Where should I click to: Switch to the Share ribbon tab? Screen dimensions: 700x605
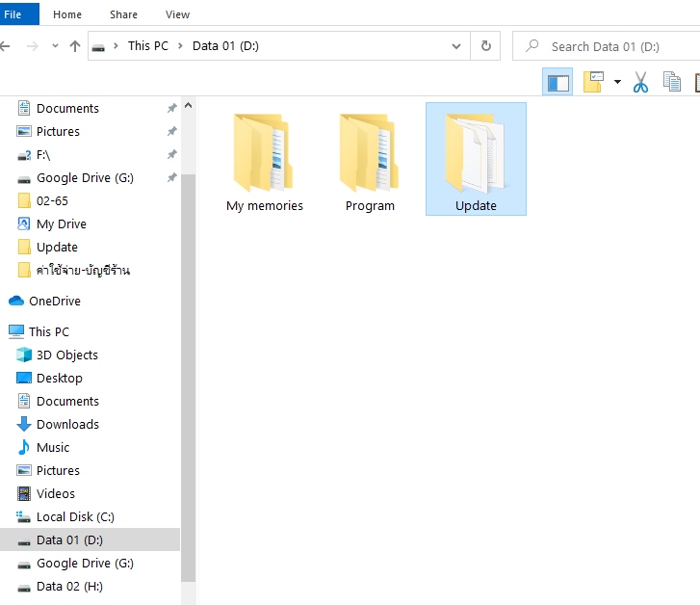click(x=123, y=14)
